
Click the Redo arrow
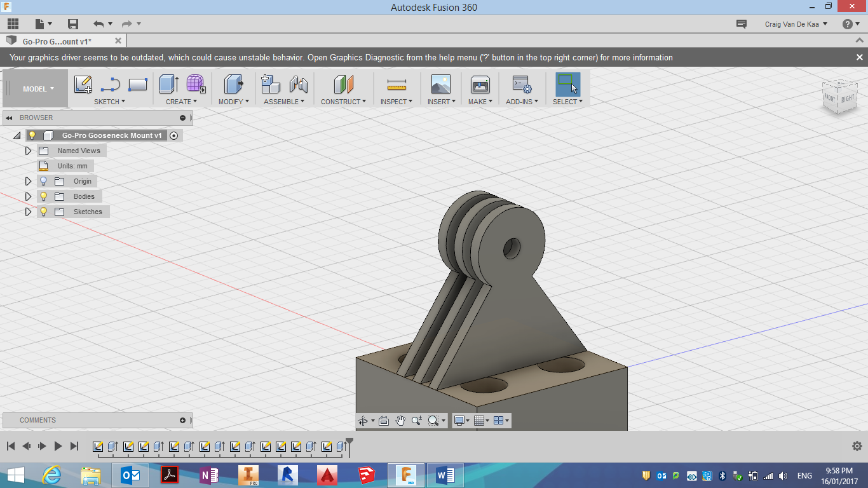click(127, 24)
